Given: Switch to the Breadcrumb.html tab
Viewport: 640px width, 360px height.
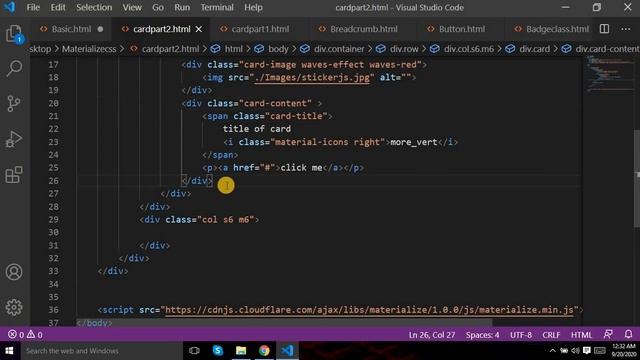Looking at the screenshot, I should coord(363,29).
